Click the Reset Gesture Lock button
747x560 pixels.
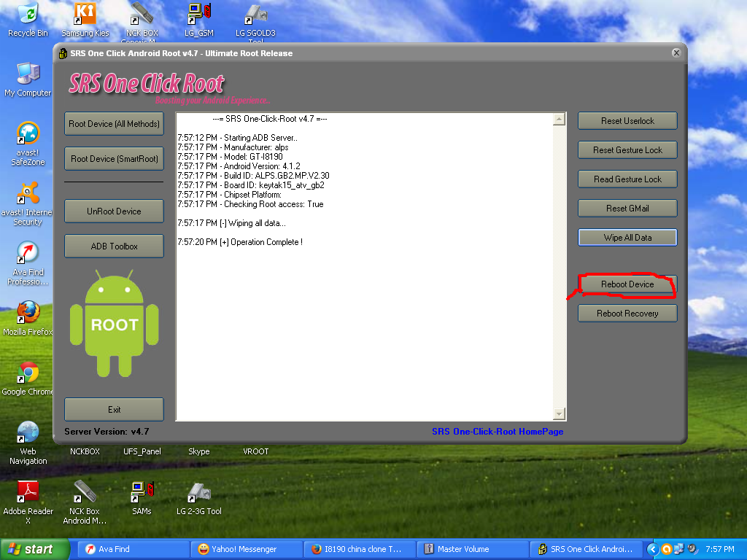pyautogui.click(x=627, y=149)
